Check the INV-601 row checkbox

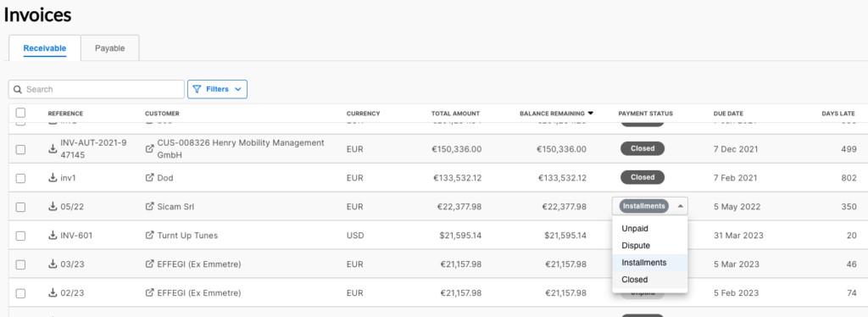click(20, 236)
